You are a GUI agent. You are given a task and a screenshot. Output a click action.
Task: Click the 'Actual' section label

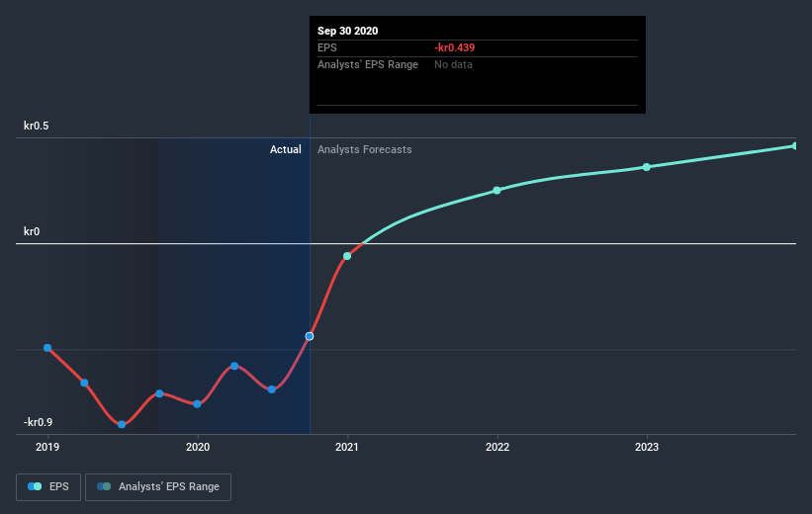coord(286,149)
